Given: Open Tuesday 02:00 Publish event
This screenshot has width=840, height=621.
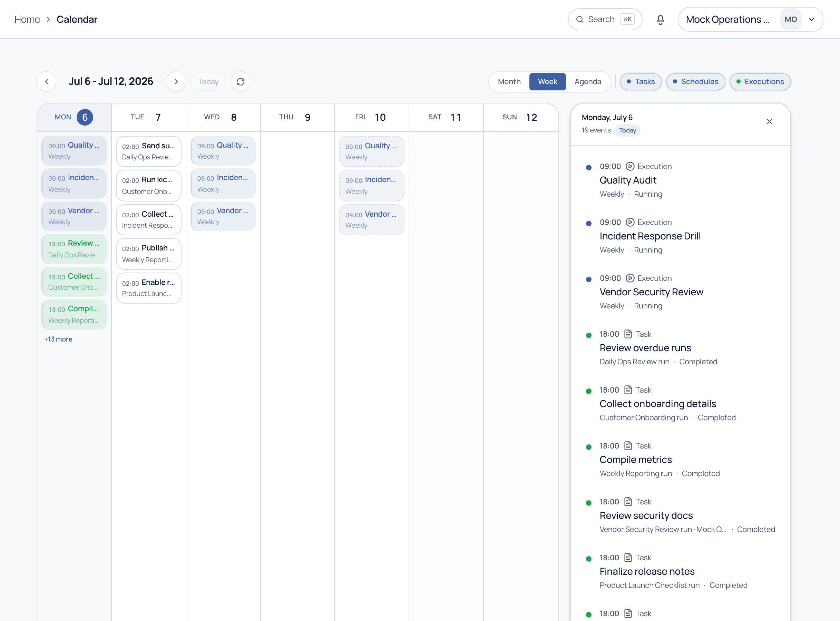Looking at the screenshot, I should pos(148,254).
